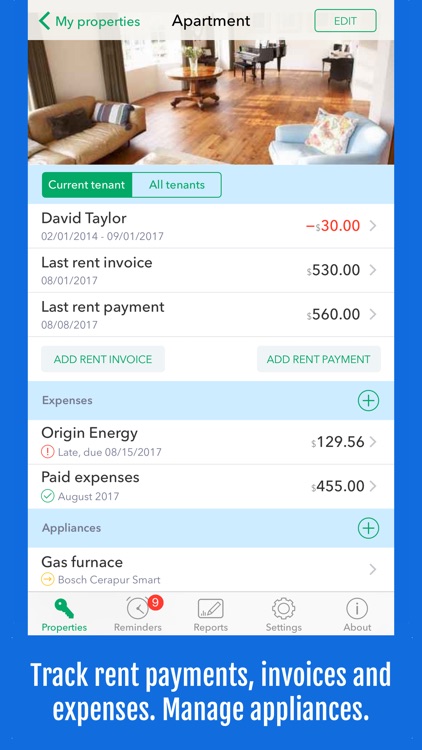This screenshot has height=750, width=422.
Task: Go back to My properties
Action: pyautogui.click(x=89, y=22)
